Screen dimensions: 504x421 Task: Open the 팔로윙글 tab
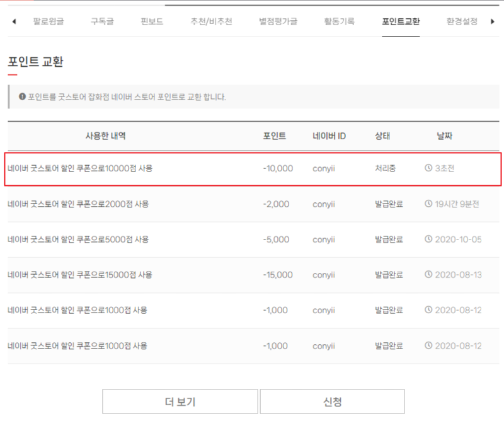(49, 21)
